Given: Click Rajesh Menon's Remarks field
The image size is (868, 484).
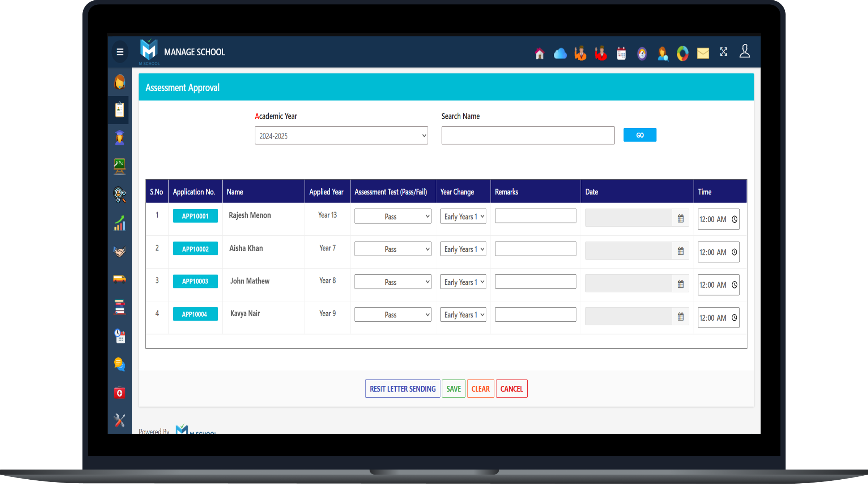Looking at the screenshot, I should 535,216.
